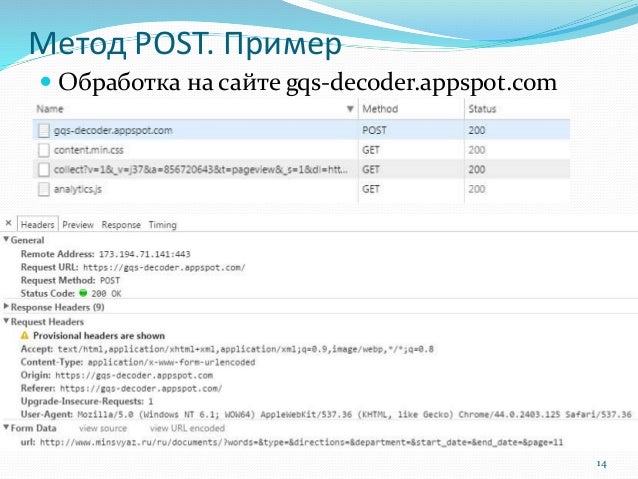Screen dimensions: 638x479
Task: Switch to the Timing tab
Action: tap(162, 225)
